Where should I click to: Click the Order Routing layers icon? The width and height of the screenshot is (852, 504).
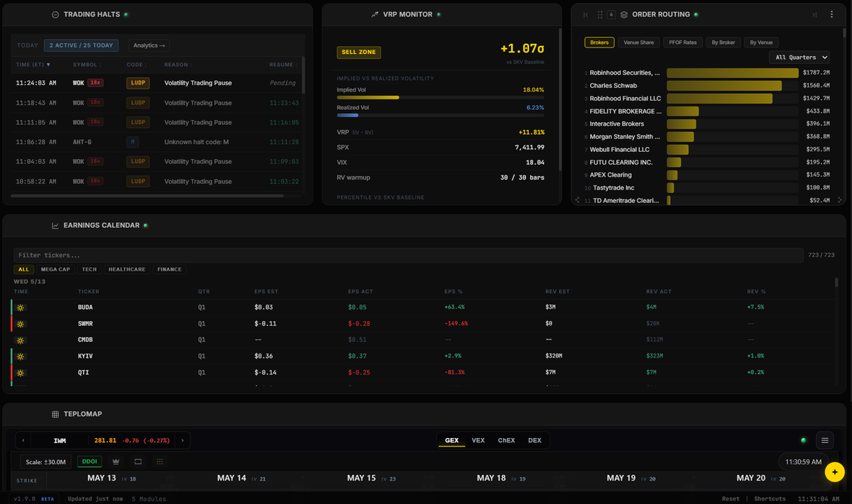click(x=623, y=15)
